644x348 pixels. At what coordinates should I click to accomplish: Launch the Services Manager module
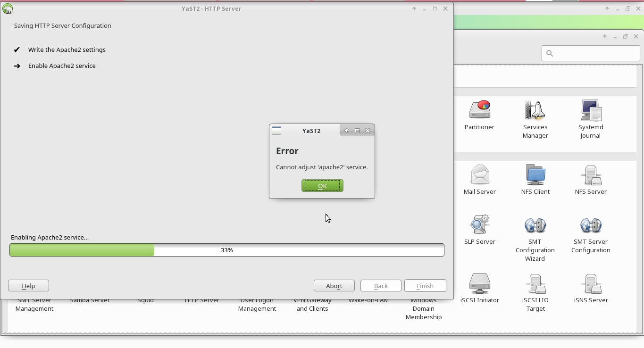click(x=535, y=120)
